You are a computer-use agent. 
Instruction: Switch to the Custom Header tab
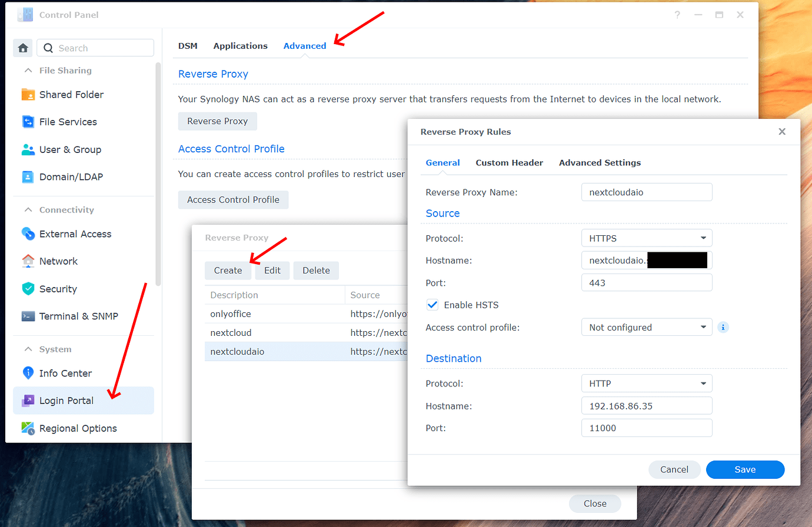pos(510,162)
